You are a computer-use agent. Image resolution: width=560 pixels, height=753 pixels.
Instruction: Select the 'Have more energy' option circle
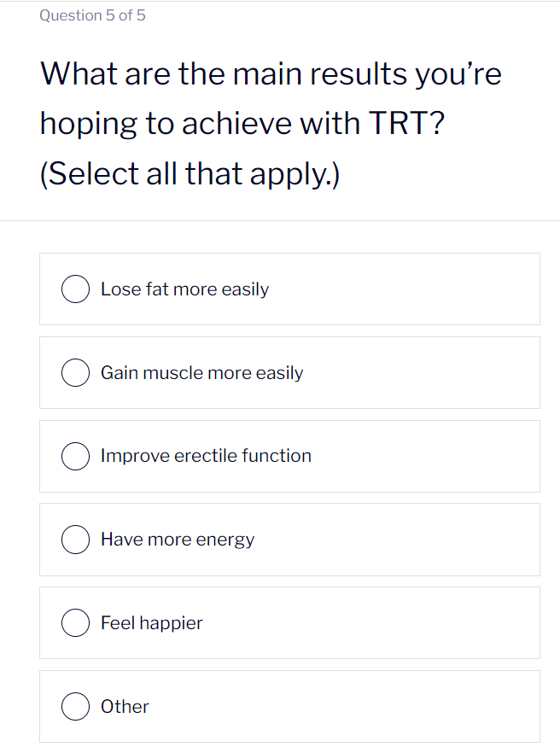point(75,539)
